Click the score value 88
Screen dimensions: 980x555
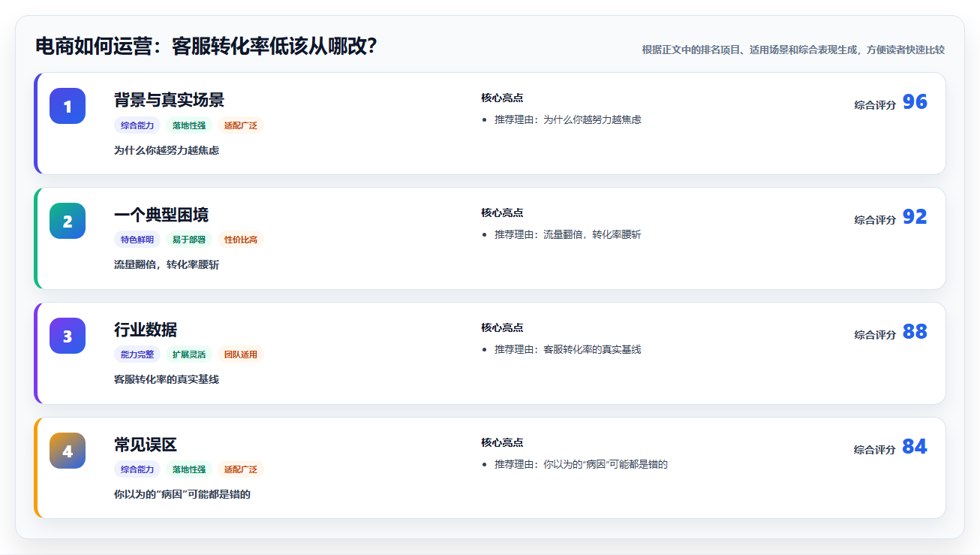[915, 332]
